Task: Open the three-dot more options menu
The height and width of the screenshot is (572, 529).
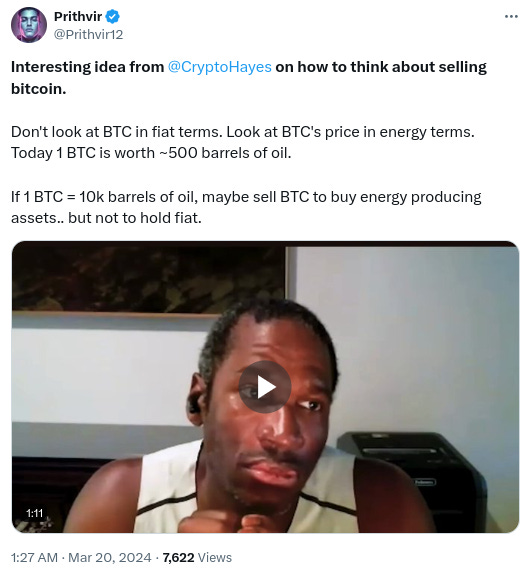Action: 511,16
